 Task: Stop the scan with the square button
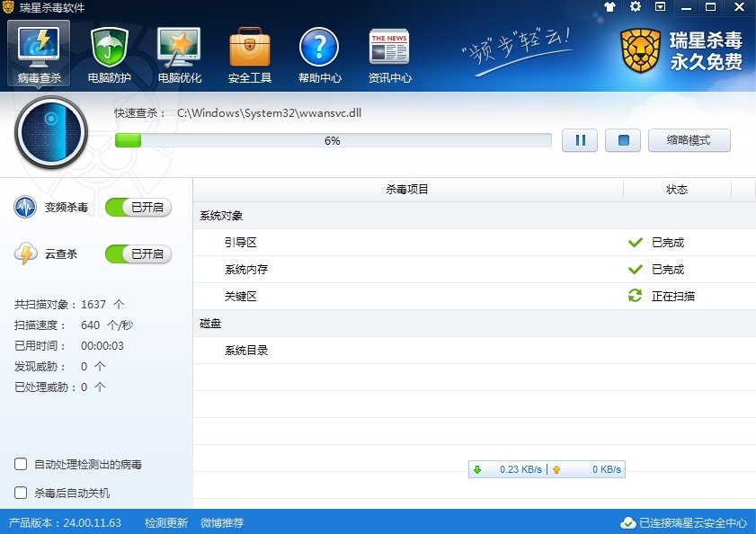tap(622, 140)
